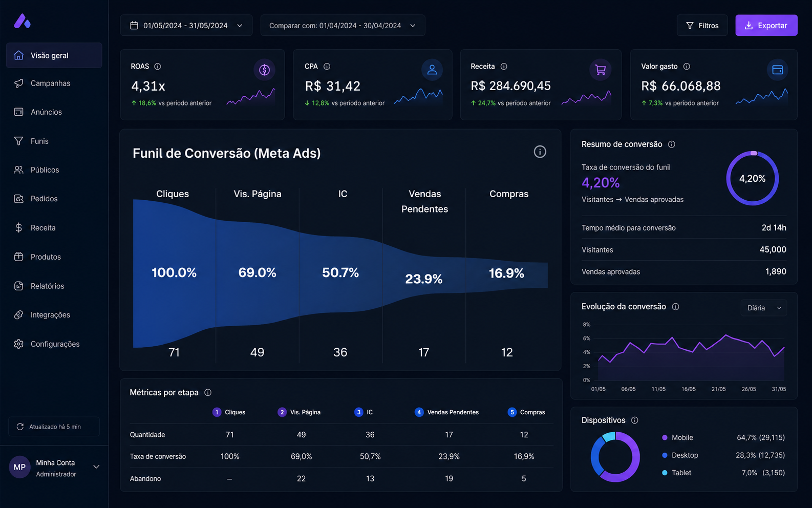Screen dimensions: 812x508
Task: Click the step 4 Vendas Pendentes badge
Action: point(419,412)
